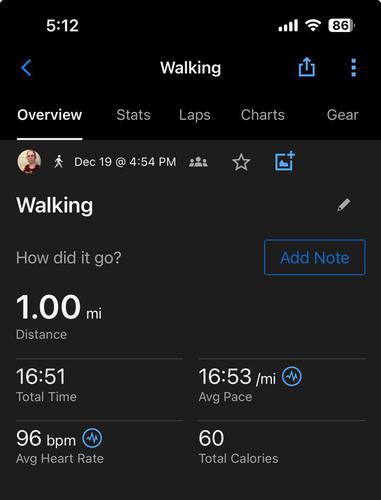Viewport: 381px width, 500px height.
Task: Edit the activity name with pencil icon
Action: pyautogui.click(x=344, y=205)
